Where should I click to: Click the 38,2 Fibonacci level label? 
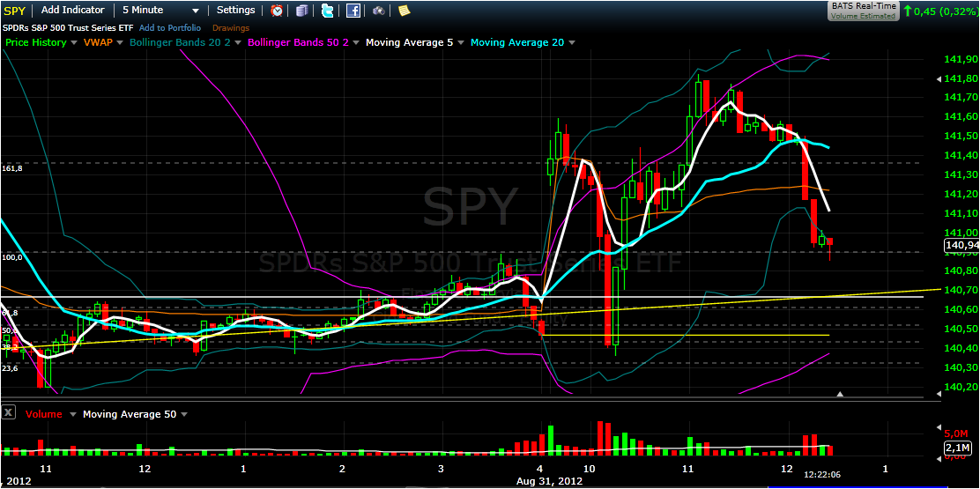point(10,346)
